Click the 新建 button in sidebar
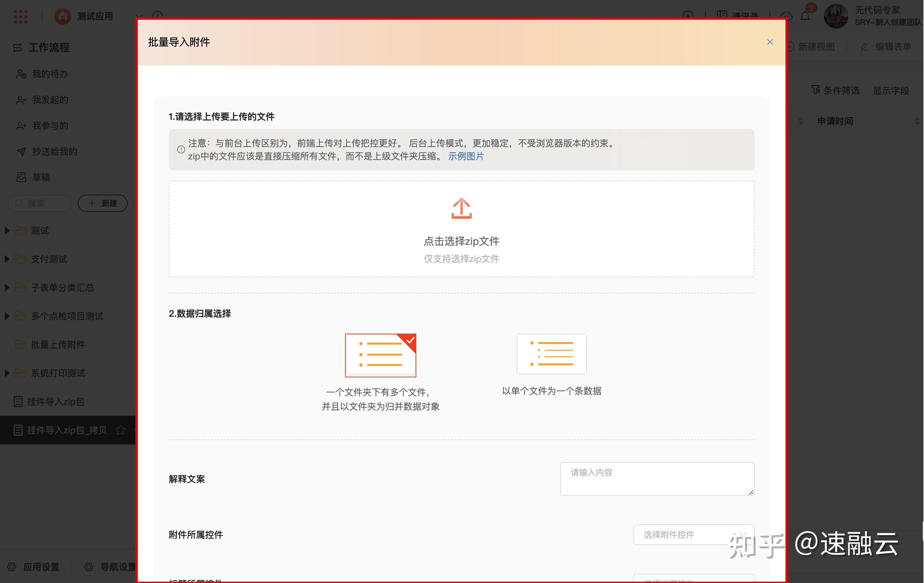924x583 pixels. coord(102,203)
